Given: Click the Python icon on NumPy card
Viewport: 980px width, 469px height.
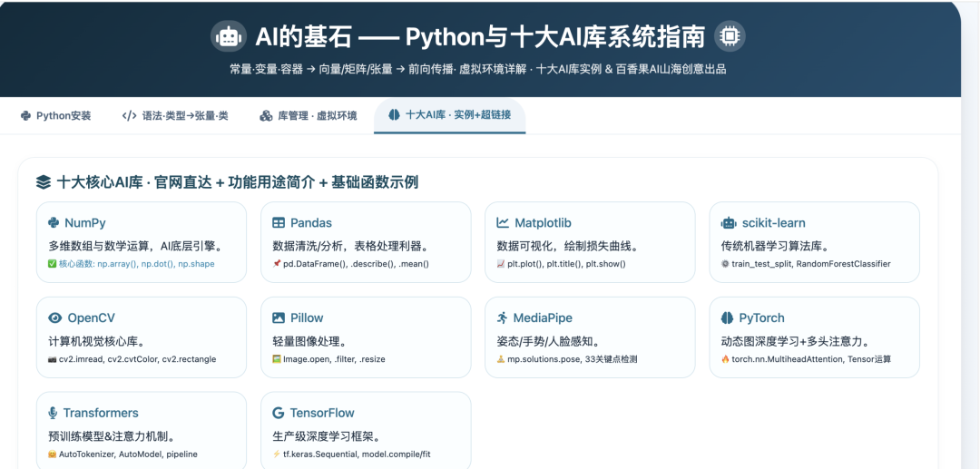Looking at the screenshot, I should (x=54, y=223).
